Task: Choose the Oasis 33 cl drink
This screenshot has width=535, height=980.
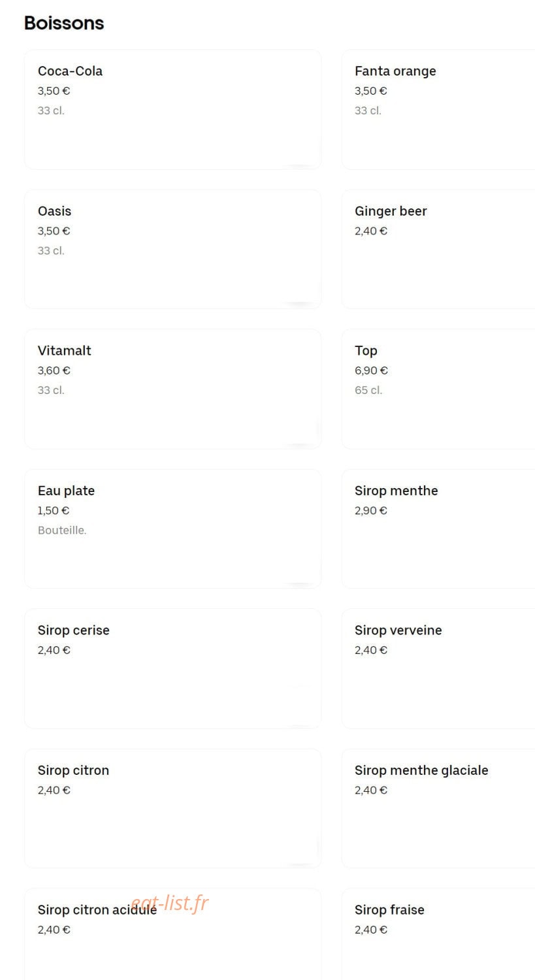Action: [172, 249]
